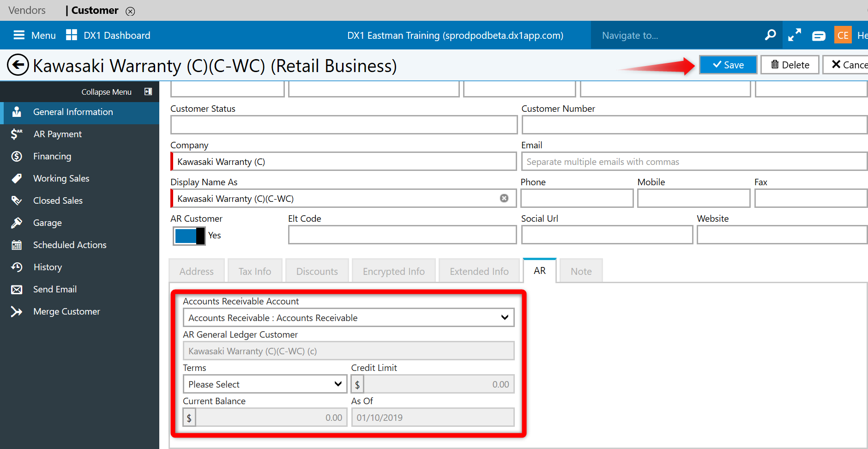Click the Save button

[x=728, y=65]
